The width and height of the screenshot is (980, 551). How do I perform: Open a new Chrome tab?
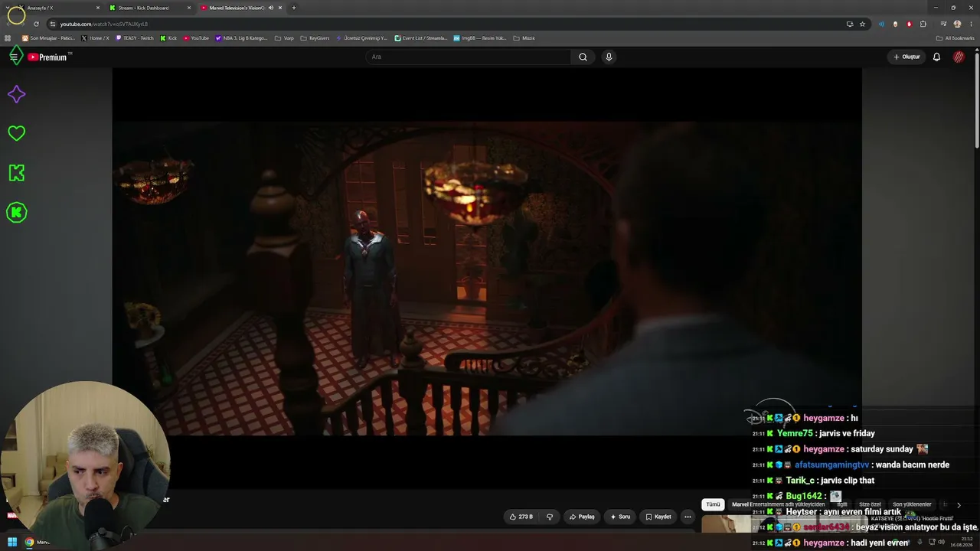[294, 8]
